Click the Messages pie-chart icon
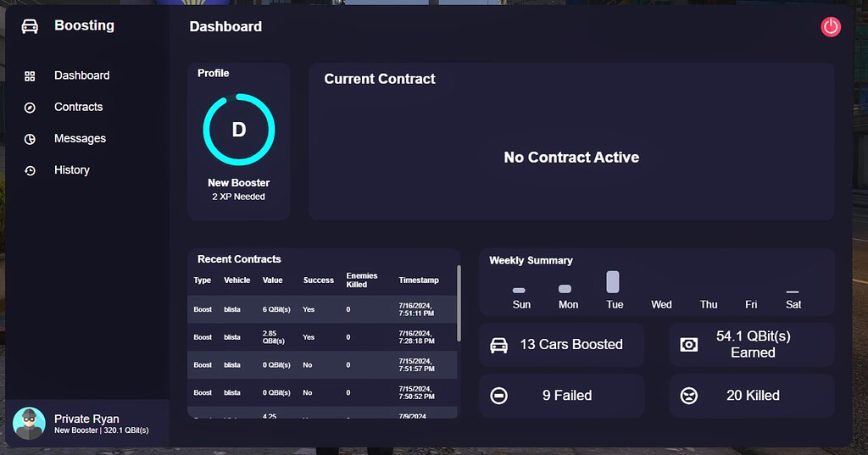This screenshot has width=868, height=455. tap(30, 139)
